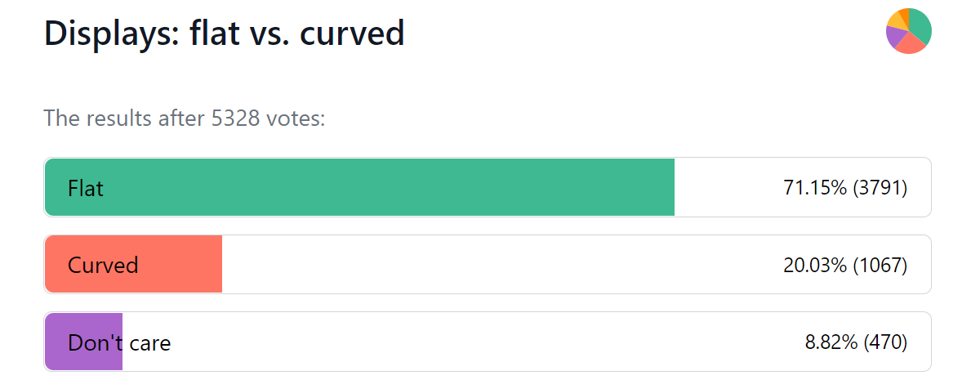The width and height of the screenshot is (980, 380).
Task: Click the 8.82% (470) result value
Action: [x=856, y=342]
